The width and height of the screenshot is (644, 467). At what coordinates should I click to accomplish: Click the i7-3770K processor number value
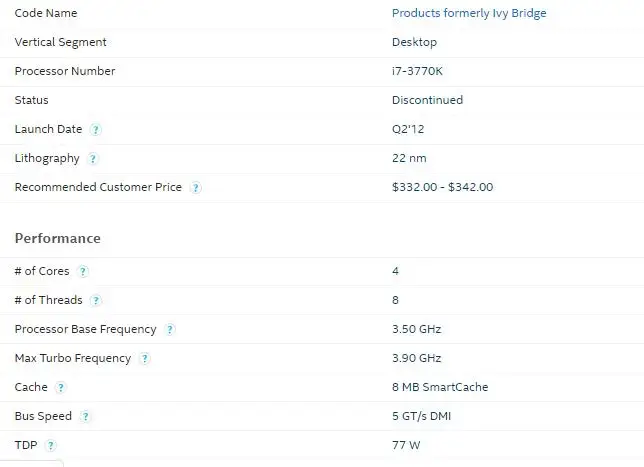pyautogui.click(x=417, y=71)
